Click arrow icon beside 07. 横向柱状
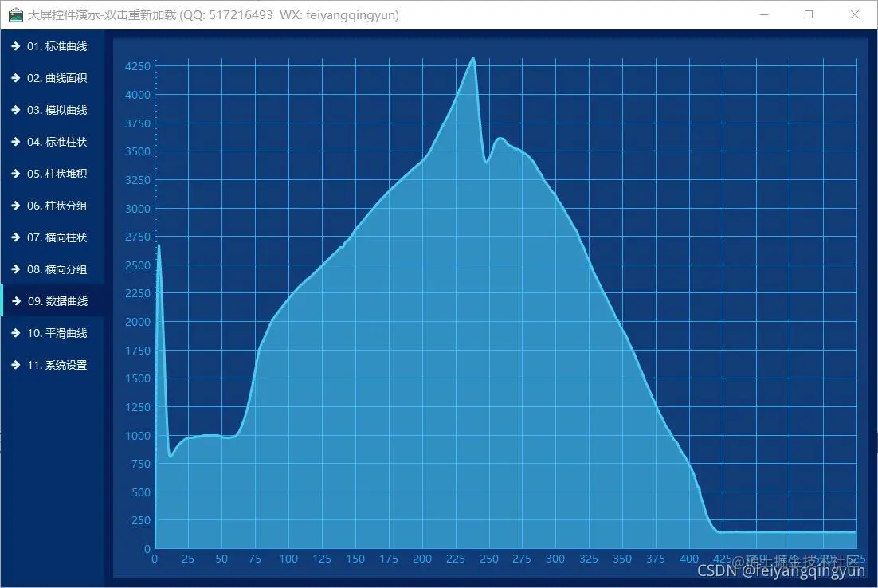 [16, 238]
